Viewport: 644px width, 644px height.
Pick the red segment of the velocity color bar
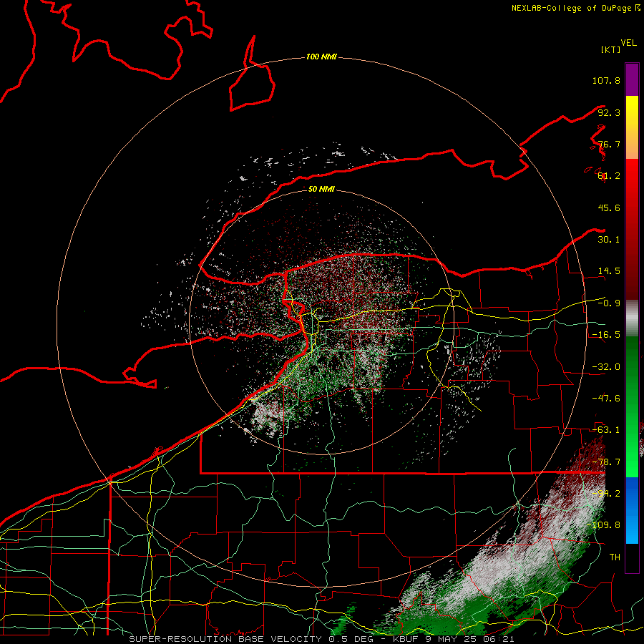[x=632, y=229]
